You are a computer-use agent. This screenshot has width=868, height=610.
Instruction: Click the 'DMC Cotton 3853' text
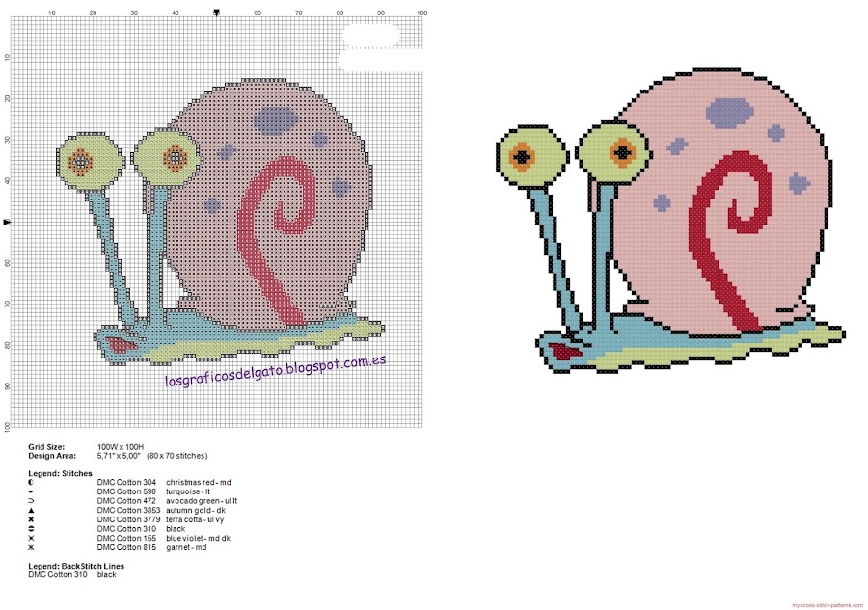click(128, 511)
